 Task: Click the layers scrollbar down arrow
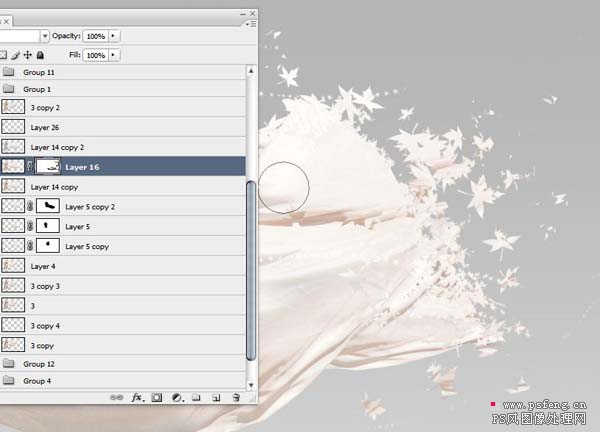click(251, 385)
